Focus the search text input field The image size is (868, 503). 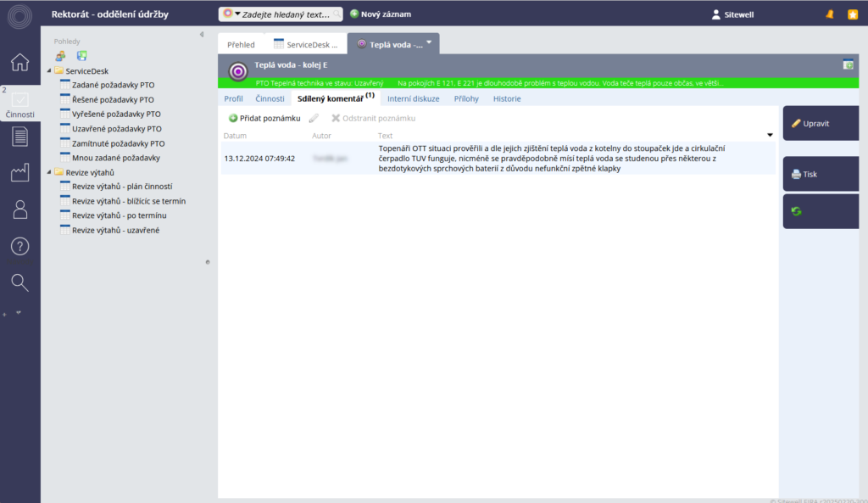click(286, 14)
